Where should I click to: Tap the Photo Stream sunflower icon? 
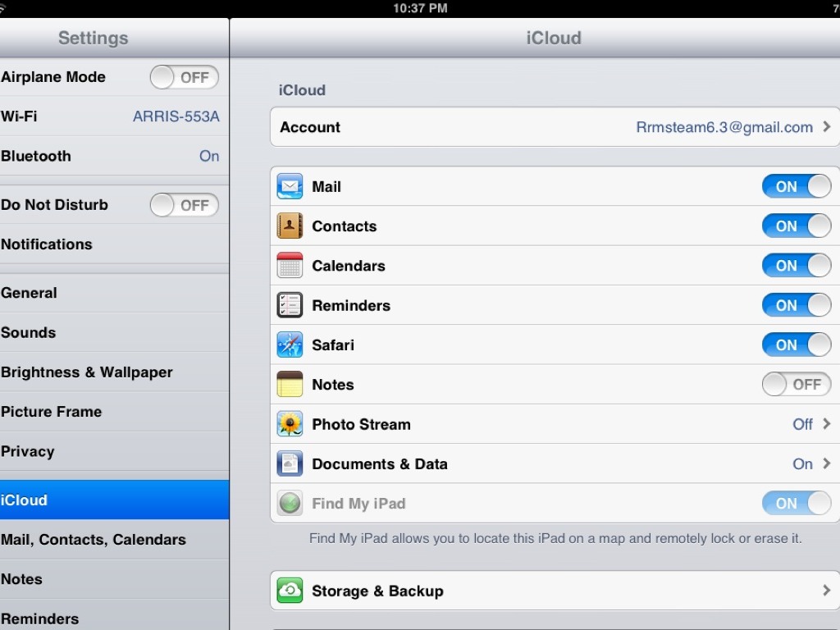[290, 424]
